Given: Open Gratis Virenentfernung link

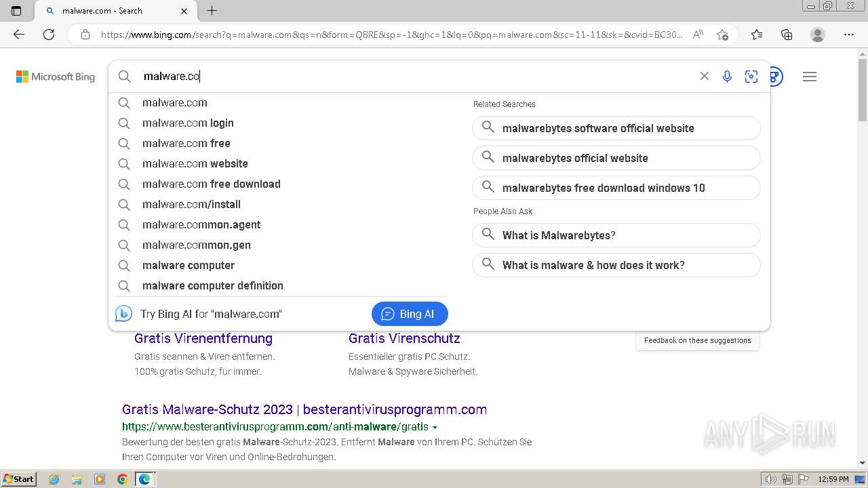Looking at the screenshot, I should point(203,338).
